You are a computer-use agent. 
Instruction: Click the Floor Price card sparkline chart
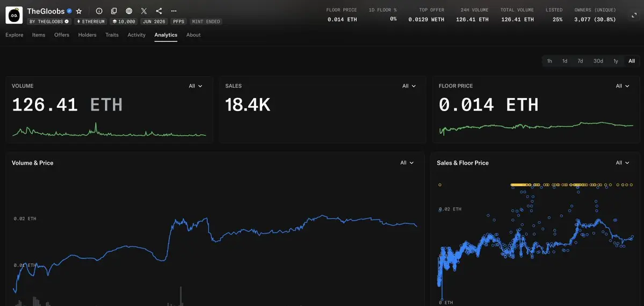click(536, 128)
